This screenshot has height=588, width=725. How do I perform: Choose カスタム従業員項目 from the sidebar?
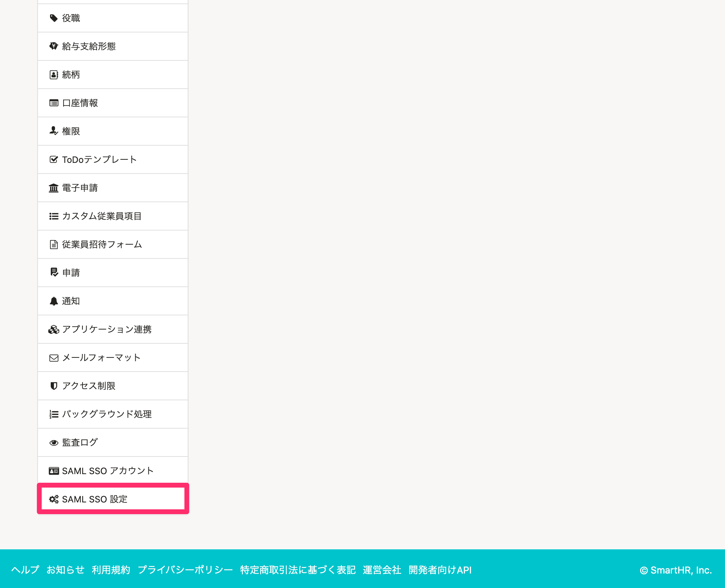pos(113,216)
